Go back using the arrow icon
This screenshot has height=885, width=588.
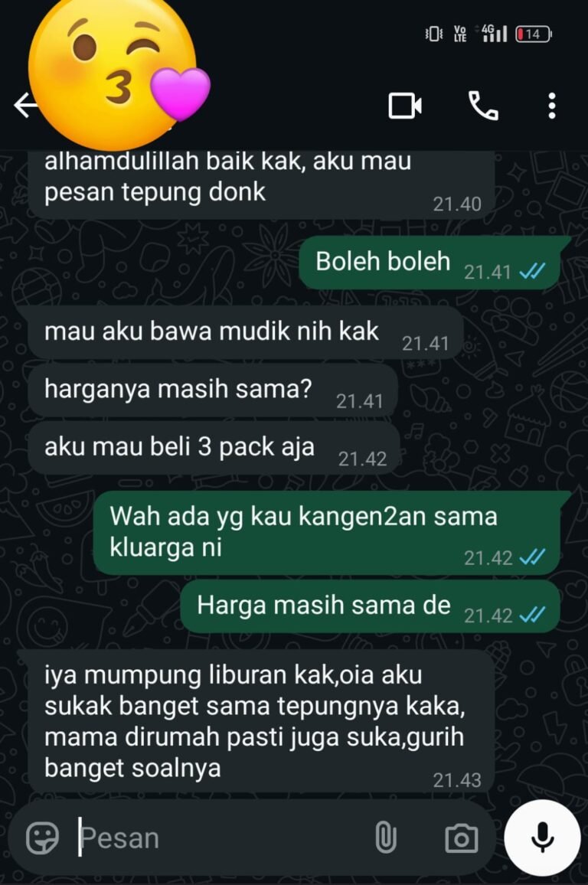pos(23,106)
